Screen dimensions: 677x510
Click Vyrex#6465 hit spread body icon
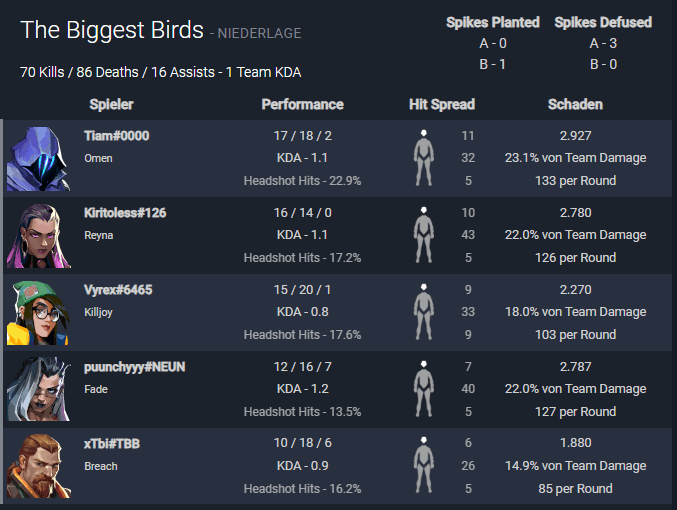[424, 312]
